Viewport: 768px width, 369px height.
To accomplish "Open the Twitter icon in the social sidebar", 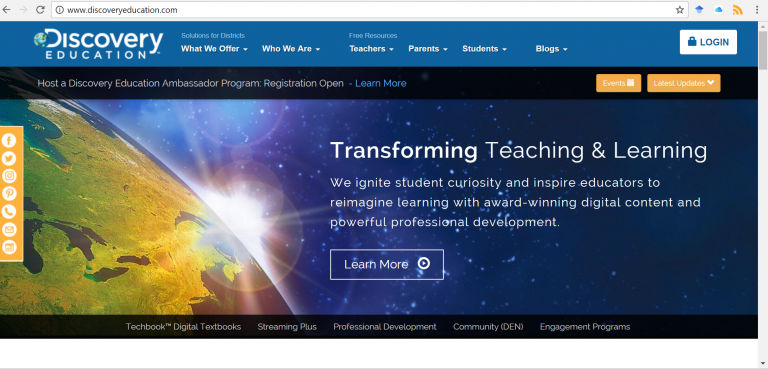I will [x=9, y=158].
